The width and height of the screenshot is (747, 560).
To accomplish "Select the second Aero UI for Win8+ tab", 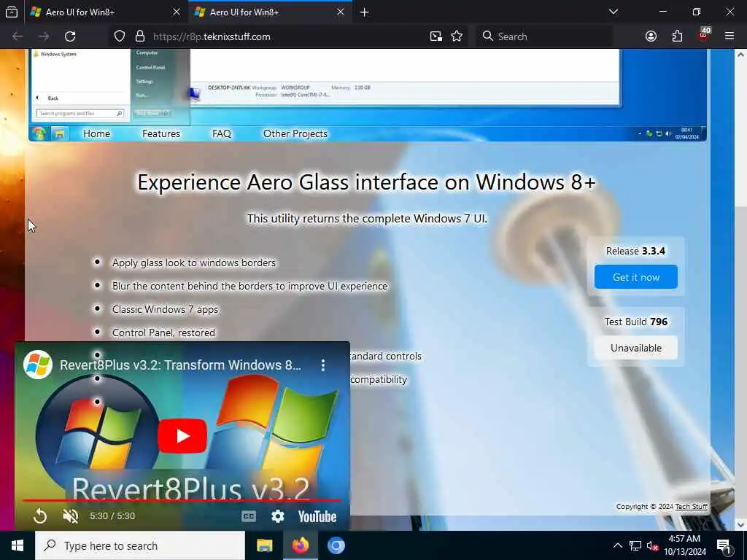I will (x=270, y=12).
